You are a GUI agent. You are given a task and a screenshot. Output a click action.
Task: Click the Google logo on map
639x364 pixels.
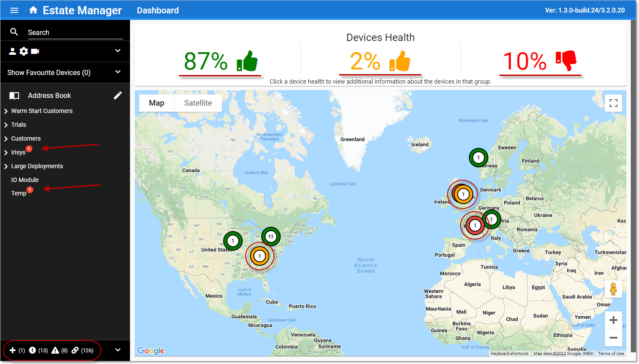(x=151, y=351)
